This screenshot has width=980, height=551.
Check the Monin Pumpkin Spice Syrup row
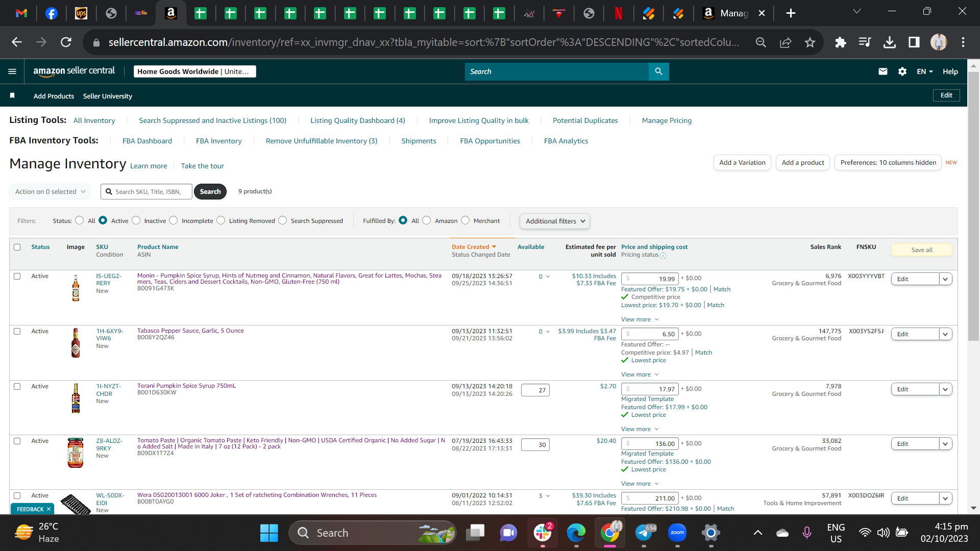[17, 276]
